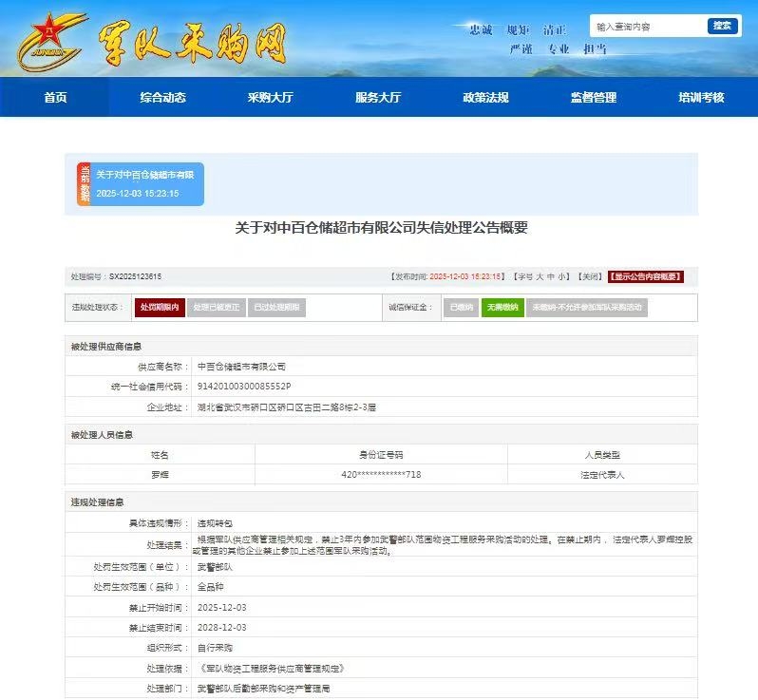Image resolution: width=758 pixels, height=700 pixels.
Task: Click the 身份证号码 column header
Action: tap(381, 455)
